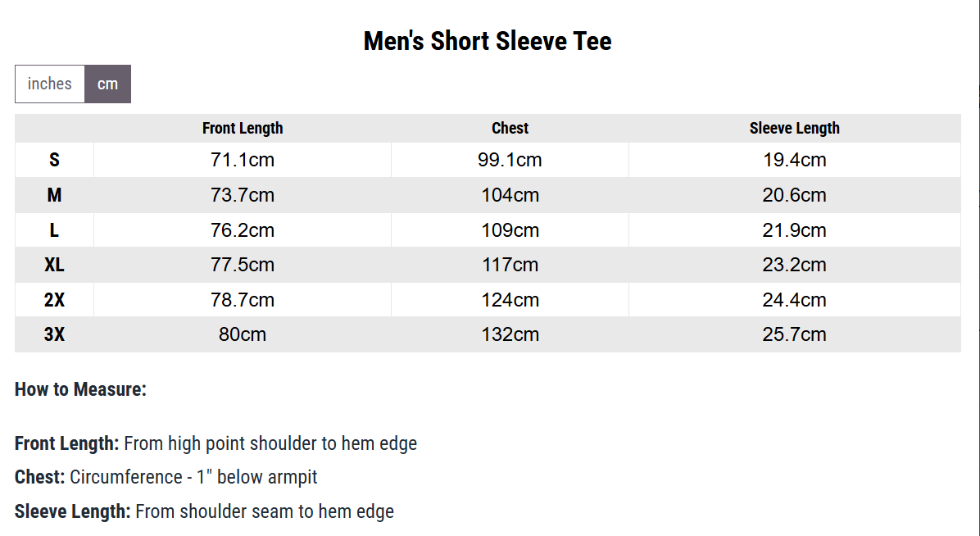Select the Front Length column header
Screen dimensions: 980x536
tap(243, 128)
